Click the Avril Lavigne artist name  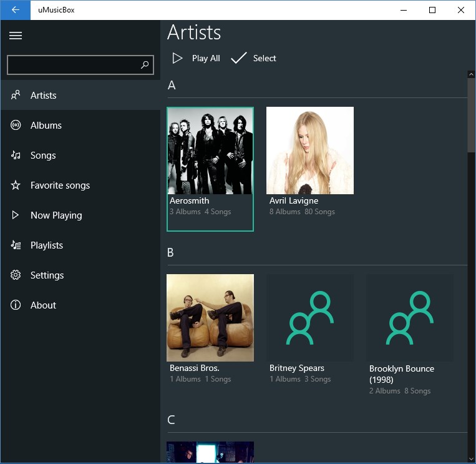(x=294, y=201)
